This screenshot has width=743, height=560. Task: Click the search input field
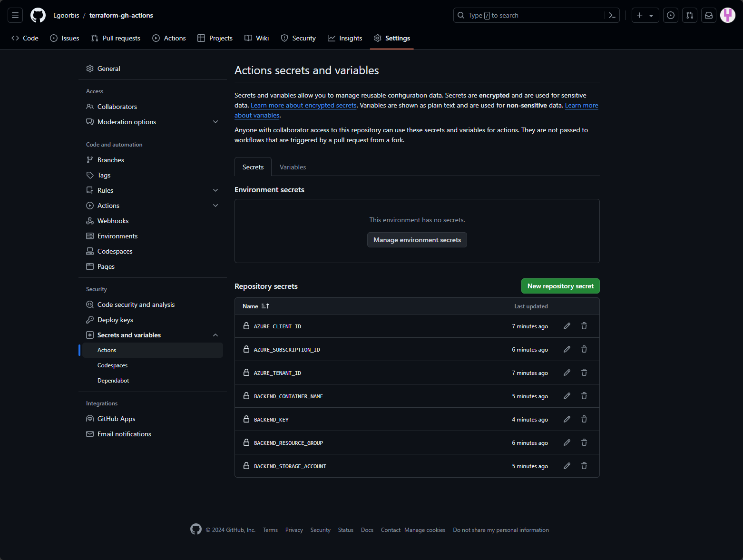pos(528,15)
